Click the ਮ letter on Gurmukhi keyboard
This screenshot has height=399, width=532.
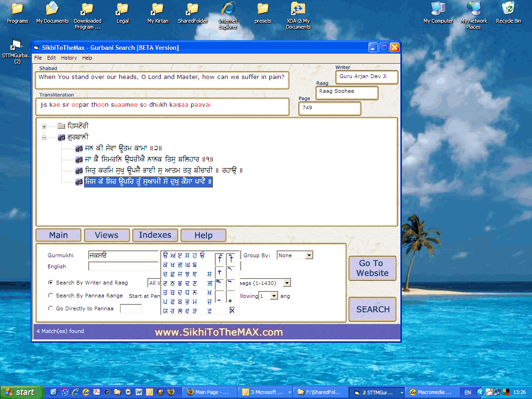click(195, 302)
